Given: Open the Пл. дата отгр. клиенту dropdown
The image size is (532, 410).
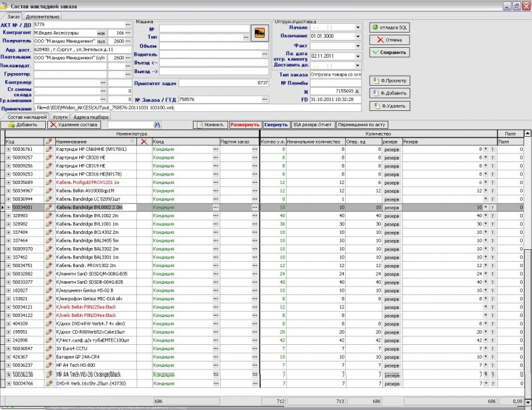Looking at the screenshot, I should click(358, 56).
